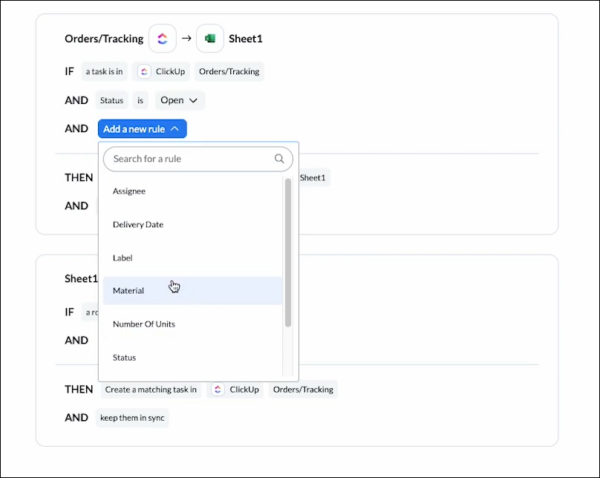Select the highlighted 'Material' option
This screenshot has width=600, height=478.
[x=129, y=291]
